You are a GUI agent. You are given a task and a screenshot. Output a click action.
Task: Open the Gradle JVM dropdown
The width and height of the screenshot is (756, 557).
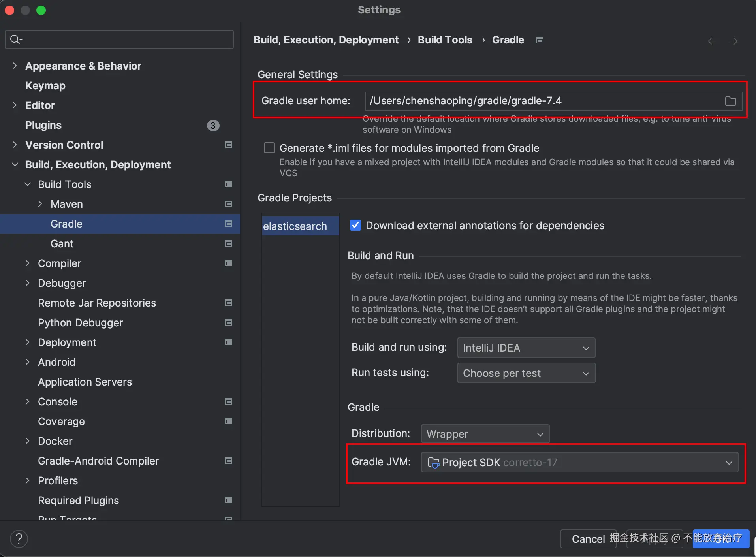pos(579,463)
